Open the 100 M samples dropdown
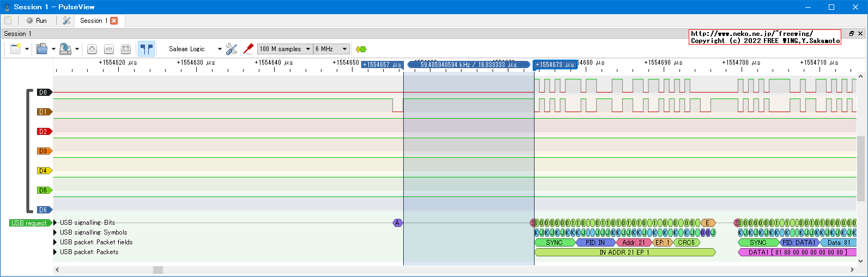The height and width of the screenshot is (277, 868). [x=285, y=49]
